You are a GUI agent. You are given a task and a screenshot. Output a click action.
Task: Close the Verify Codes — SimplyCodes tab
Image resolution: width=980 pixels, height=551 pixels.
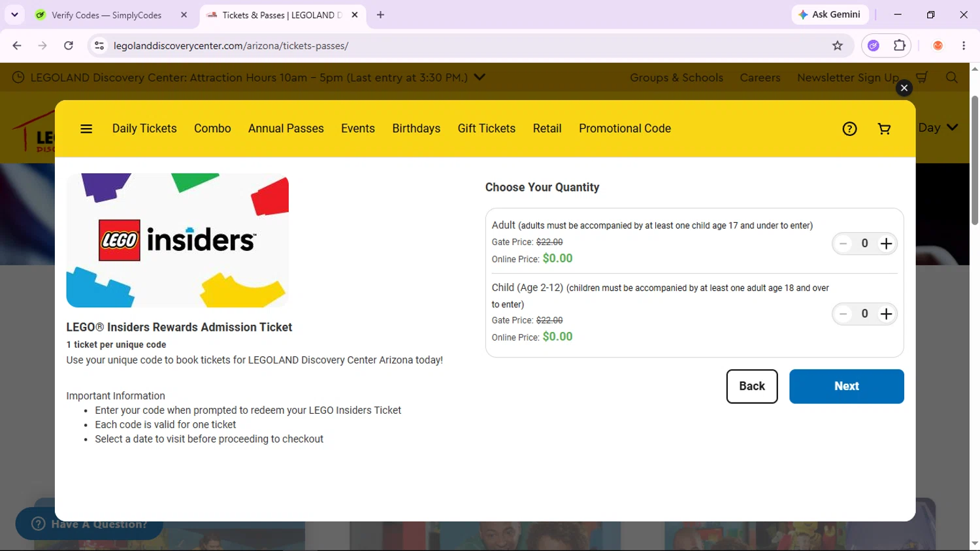coord(184,15)
